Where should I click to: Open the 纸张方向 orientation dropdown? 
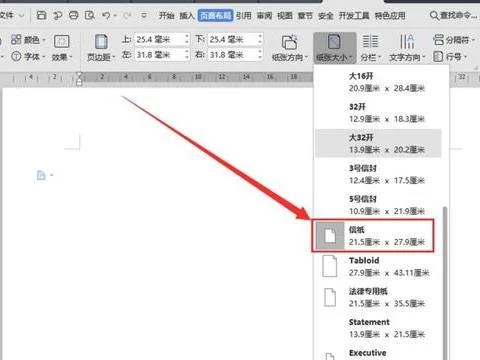289,48
